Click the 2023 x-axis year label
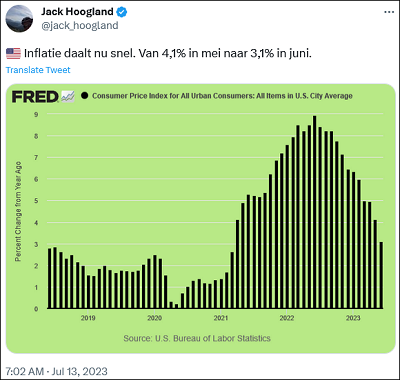Viewport: 400px width, 380px height. click(x=353, y=318)
